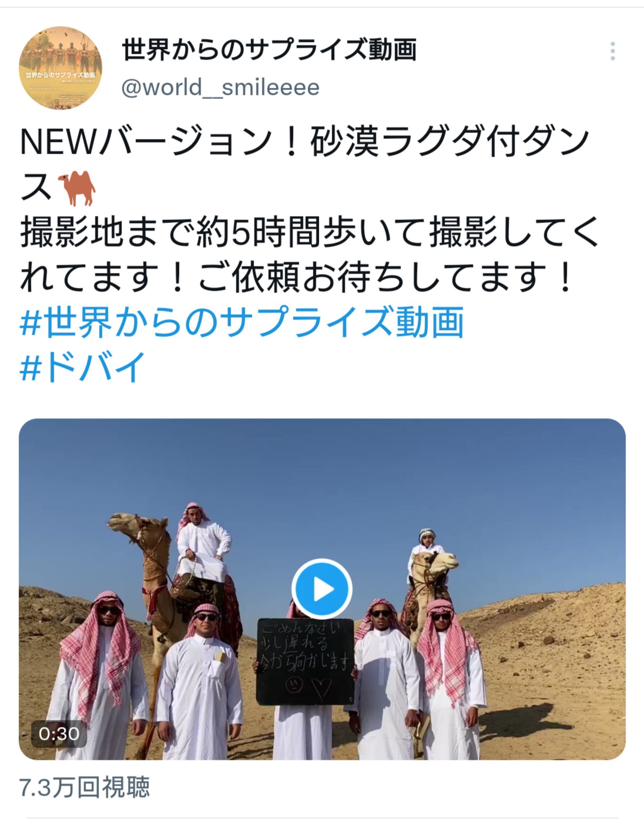
Task: Click the smiley face drawn on blackboard
Action: pyautogui.click(x=294, y=684)
